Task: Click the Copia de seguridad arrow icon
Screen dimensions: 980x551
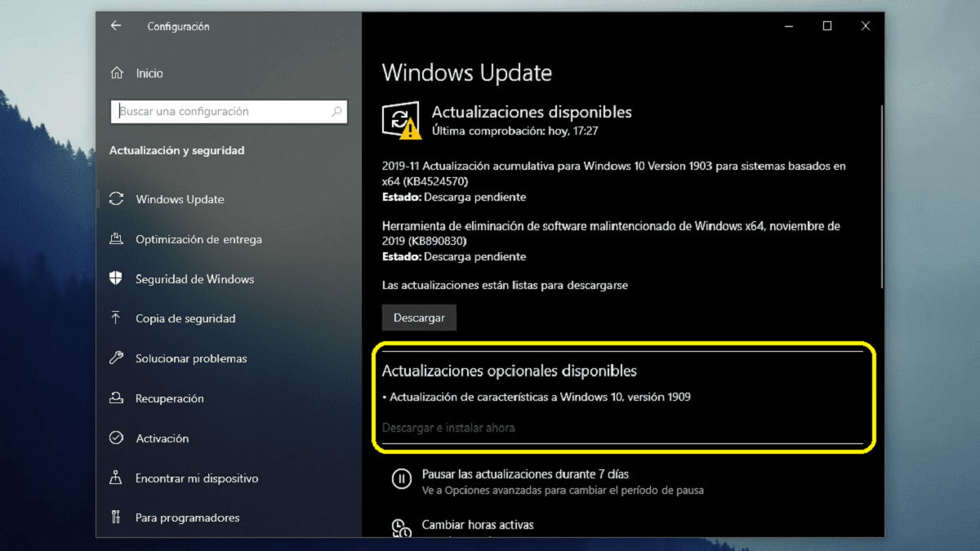Action: tap(117, 318)
